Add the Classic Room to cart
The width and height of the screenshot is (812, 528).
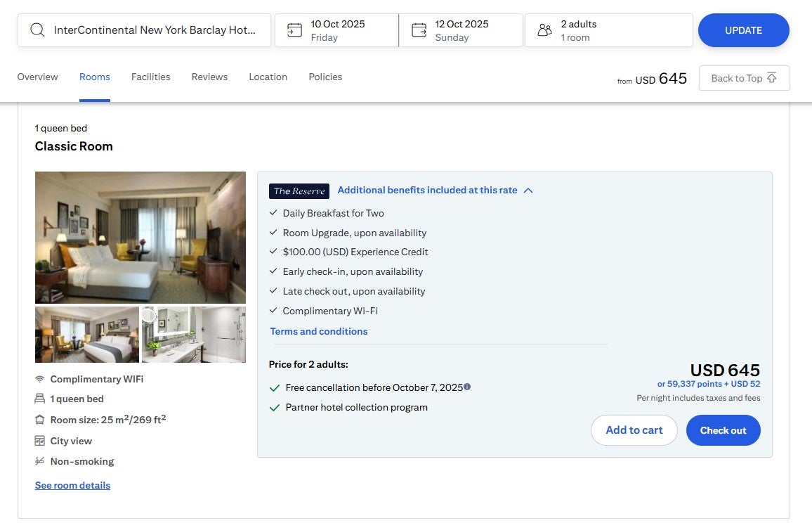point(634,430)
